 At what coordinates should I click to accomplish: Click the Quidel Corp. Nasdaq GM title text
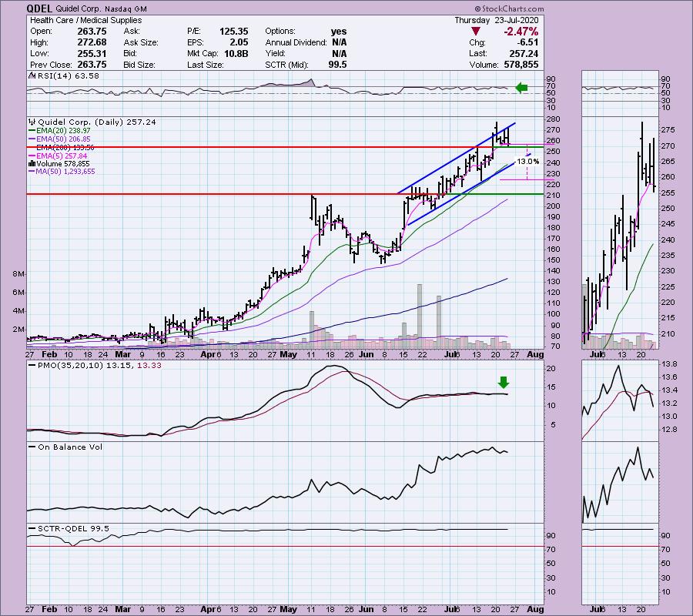pyautogui.click(x=101, y=8)
